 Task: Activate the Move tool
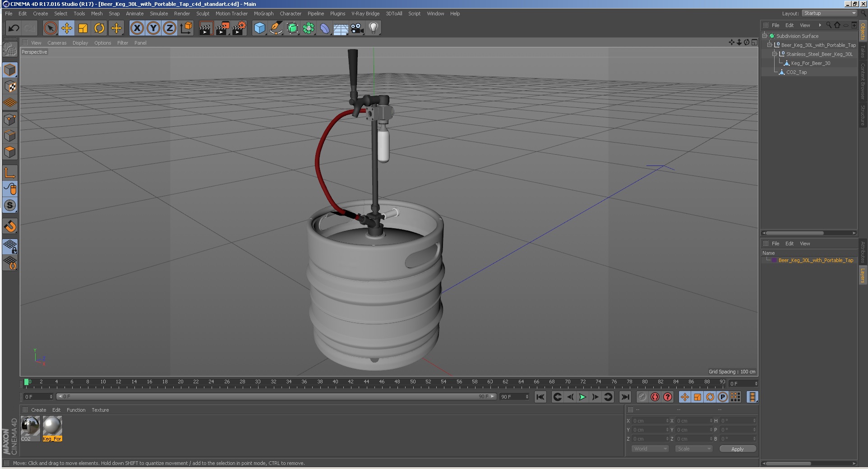click(67, 28)
